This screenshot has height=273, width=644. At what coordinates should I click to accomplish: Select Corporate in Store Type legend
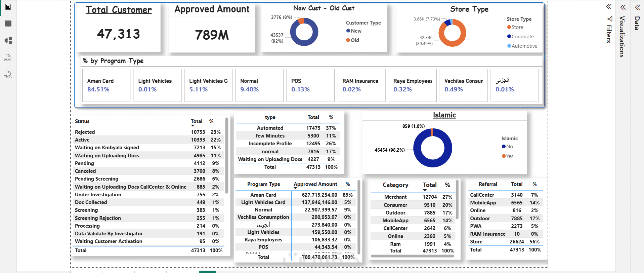(x=520, y=37)
